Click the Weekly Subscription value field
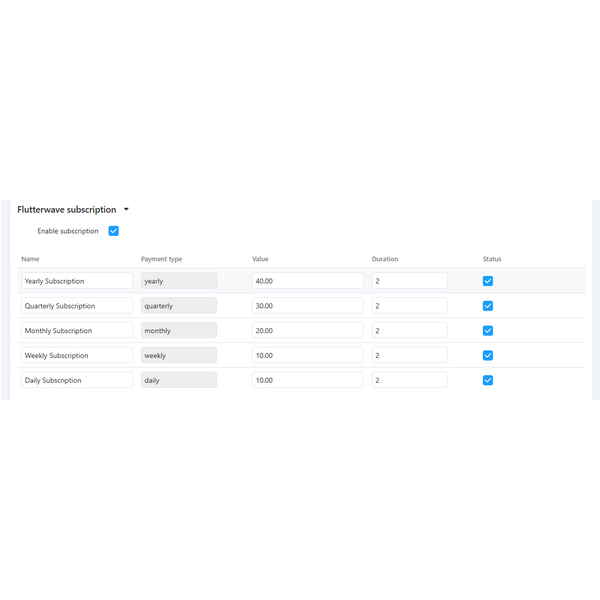The image size is (600, 600). (307, 355)
